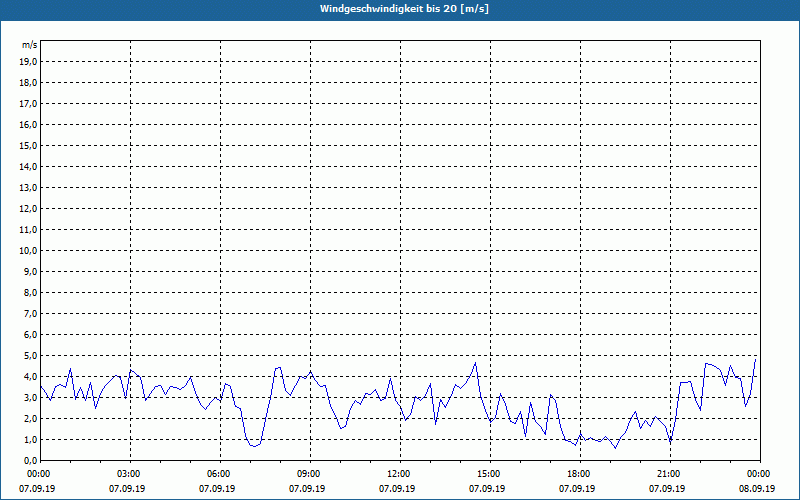This screenshot has height=500, width=800.
Task: Select the 09:00 time label
Action: tap(309, 473)
